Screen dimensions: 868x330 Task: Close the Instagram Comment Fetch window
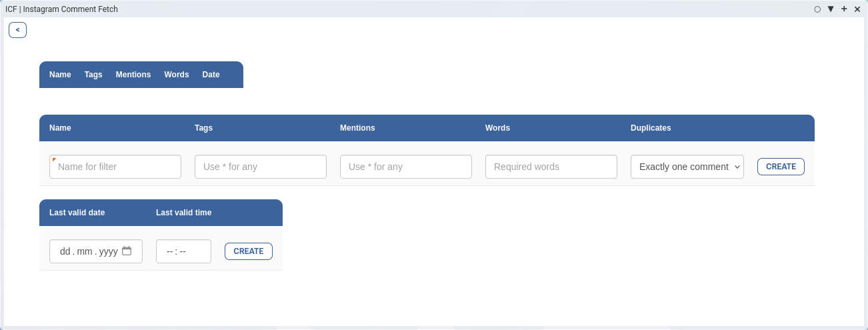(x=857, y=9)
